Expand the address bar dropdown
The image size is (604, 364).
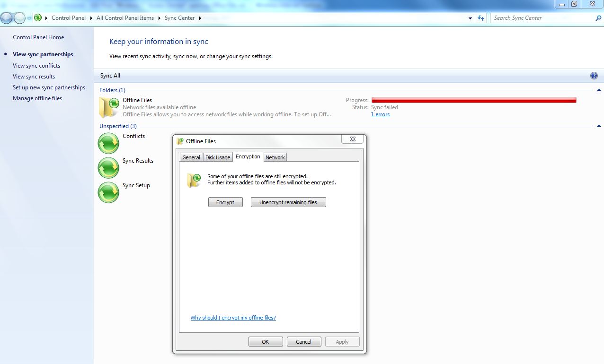[x=470, y=17]
